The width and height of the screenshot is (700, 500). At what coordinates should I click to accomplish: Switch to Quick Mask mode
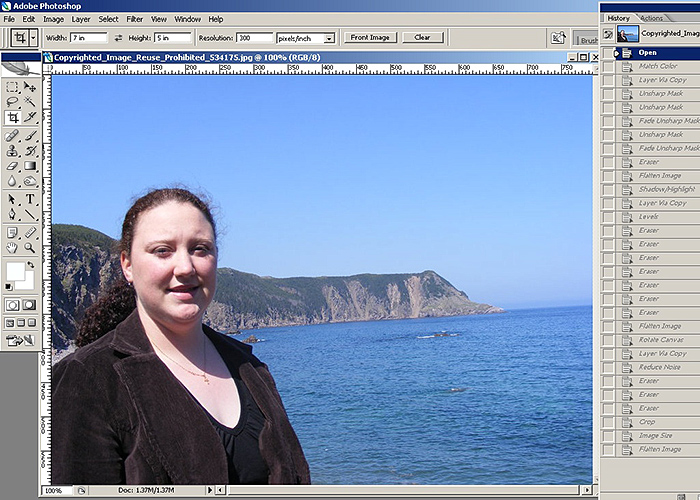[x=29, y=305]
